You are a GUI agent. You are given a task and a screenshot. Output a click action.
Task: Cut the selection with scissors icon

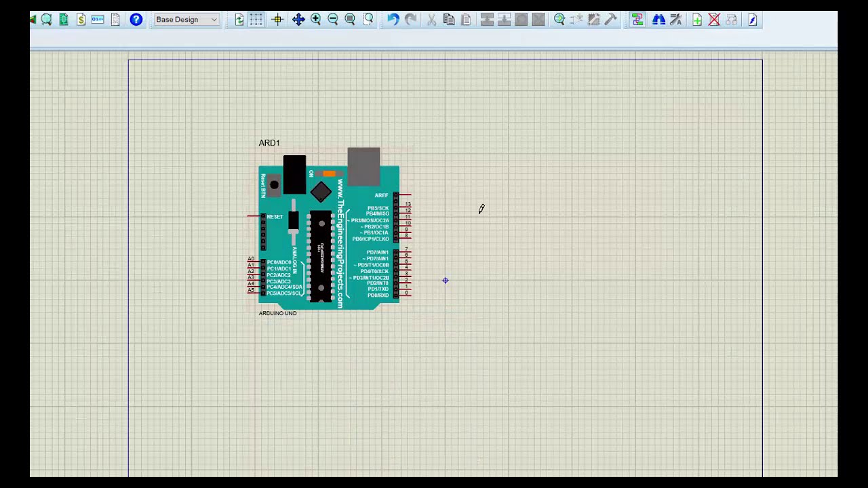pyautogui.click(x=431, y=20)
